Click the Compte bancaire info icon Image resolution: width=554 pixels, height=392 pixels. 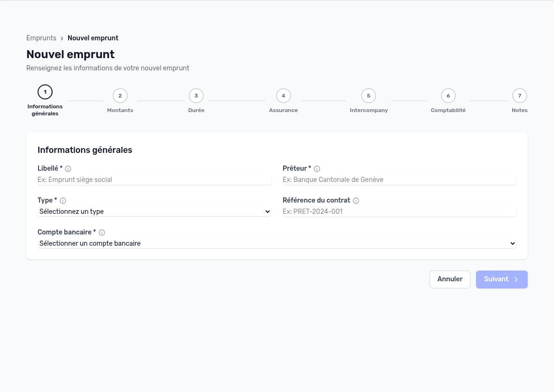pyautogui.click(x=102, y=233)
